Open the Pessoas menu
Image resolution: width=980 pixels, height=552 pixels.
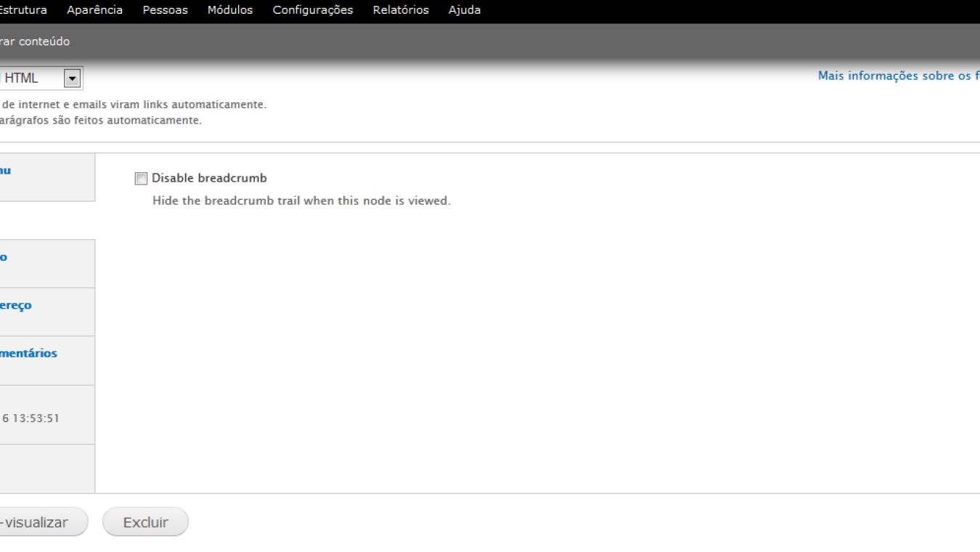pyautogui.click(x=165, y=9)
